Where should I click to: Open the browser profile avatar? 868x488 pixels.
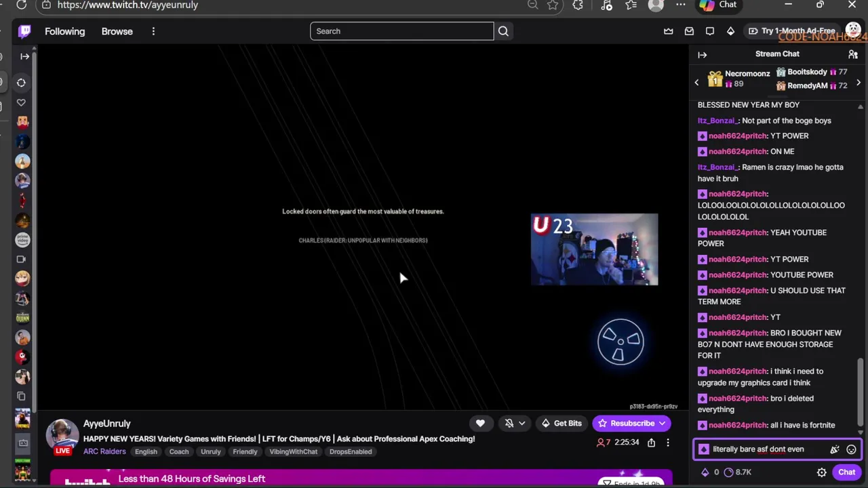point(656,5)
